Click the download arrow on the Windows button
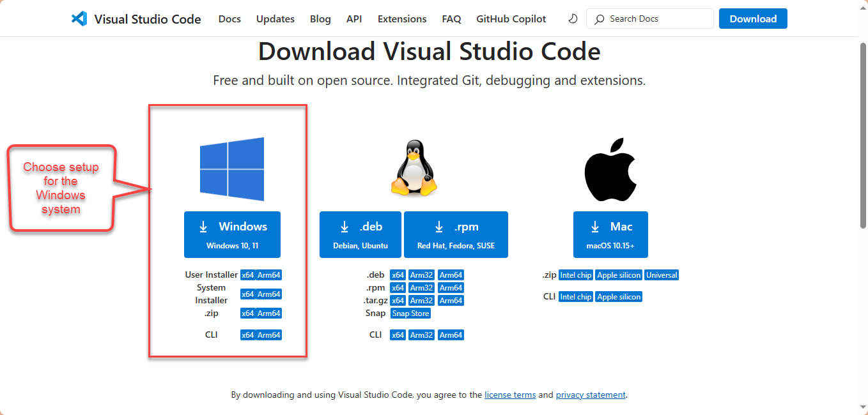This screenshot has width=868, height=415. pos(203,226)
